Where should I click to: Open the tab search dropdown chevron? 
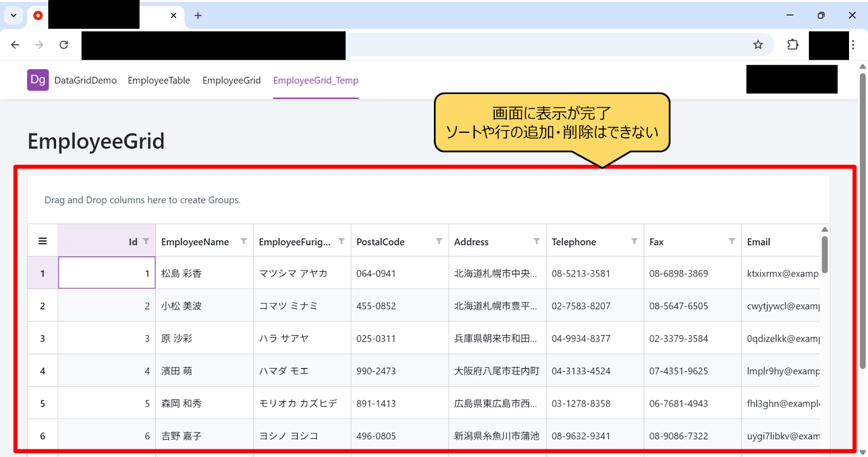coord(14,16)
